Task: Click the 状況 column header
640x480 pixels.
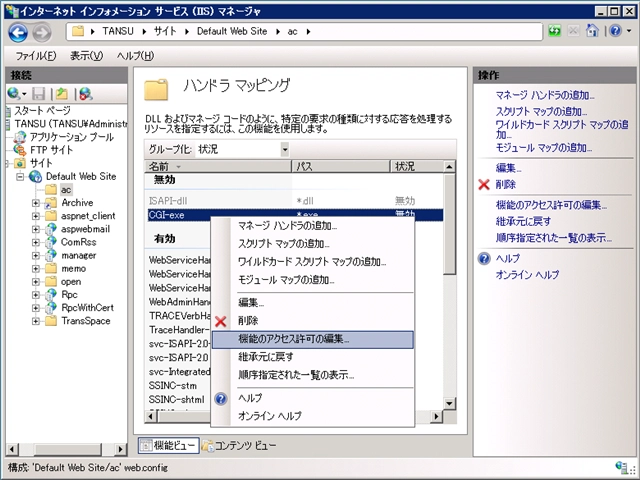Action: pos(417,167)
